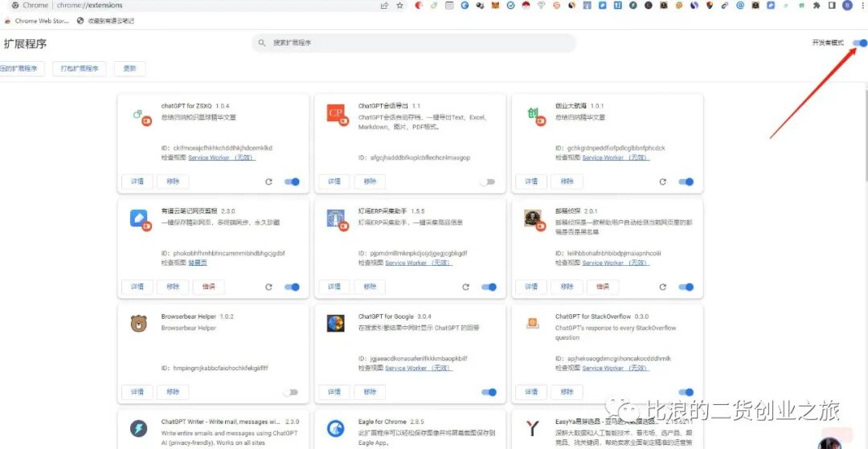Open the MetaMask fox extension icon

pyautogui.click(x=494, y=6)
